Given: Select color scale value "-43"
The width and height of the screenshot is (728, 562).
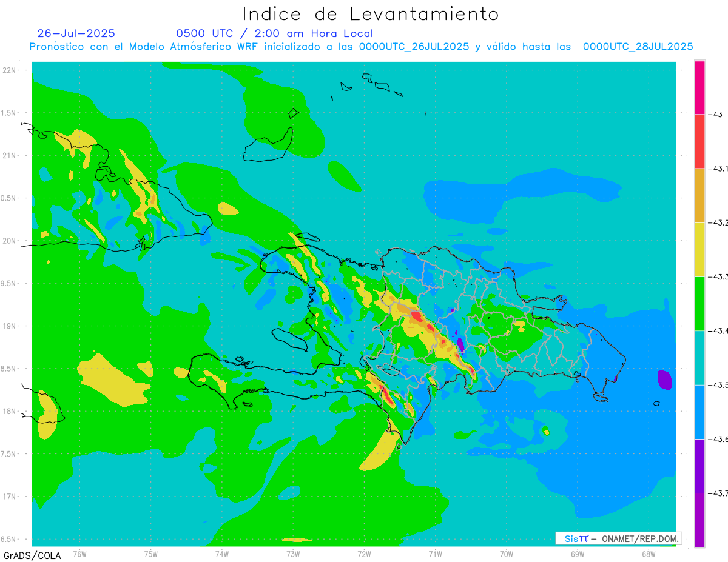Looking at the screenshot, I should tap(716, 114).
